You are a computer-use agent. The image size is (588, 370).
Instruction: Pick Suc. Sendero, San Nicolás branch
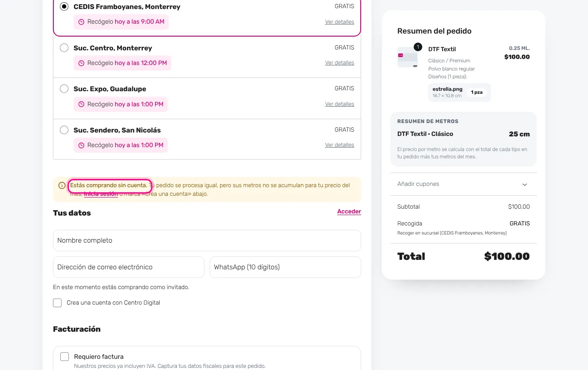pyautogui.click(x=64, y=130)
